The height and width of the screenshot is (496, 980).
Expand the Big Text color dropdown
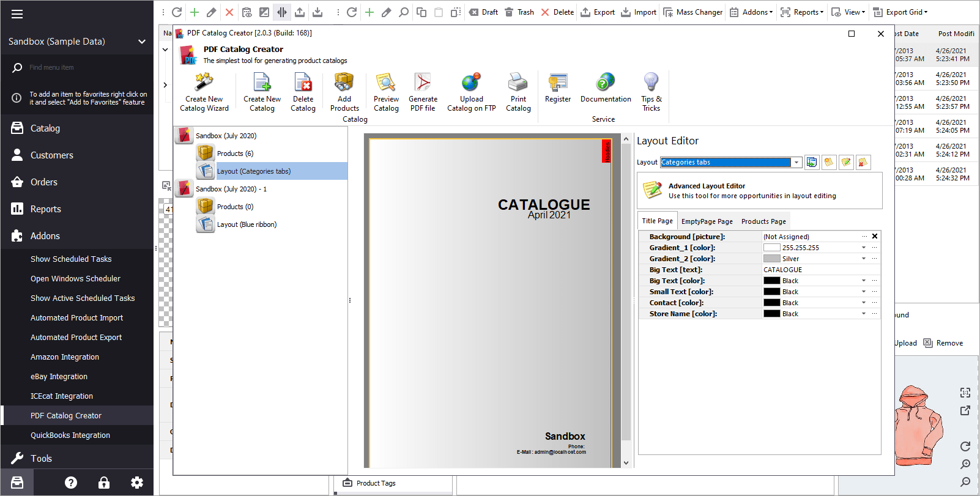tap(864, 281)
